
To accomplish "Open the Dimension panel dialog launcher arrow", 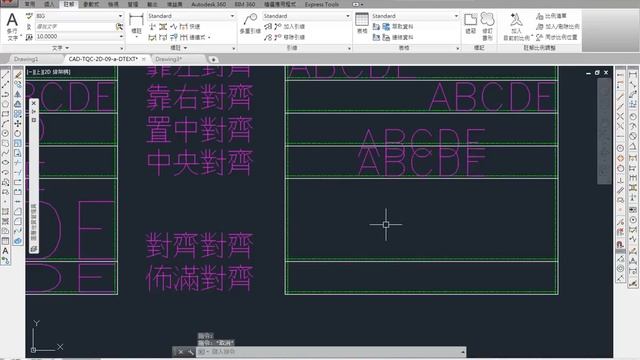I will click(x=233, y=48).
